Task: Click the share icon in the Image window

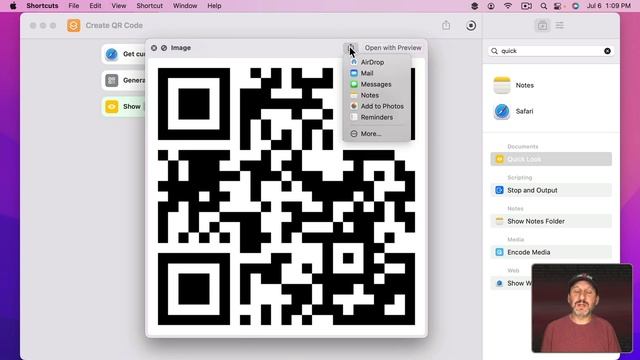Action: coord(351,48)
